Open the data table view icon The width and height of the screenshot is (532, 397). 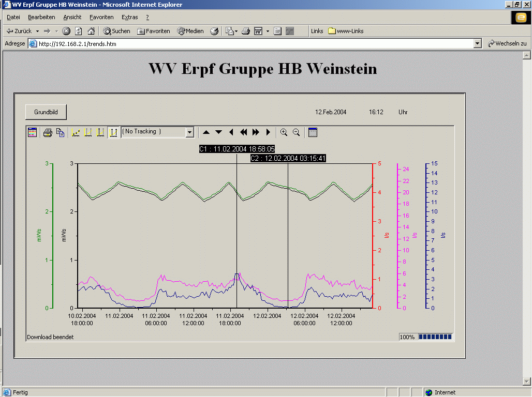(x=312, y=132)
